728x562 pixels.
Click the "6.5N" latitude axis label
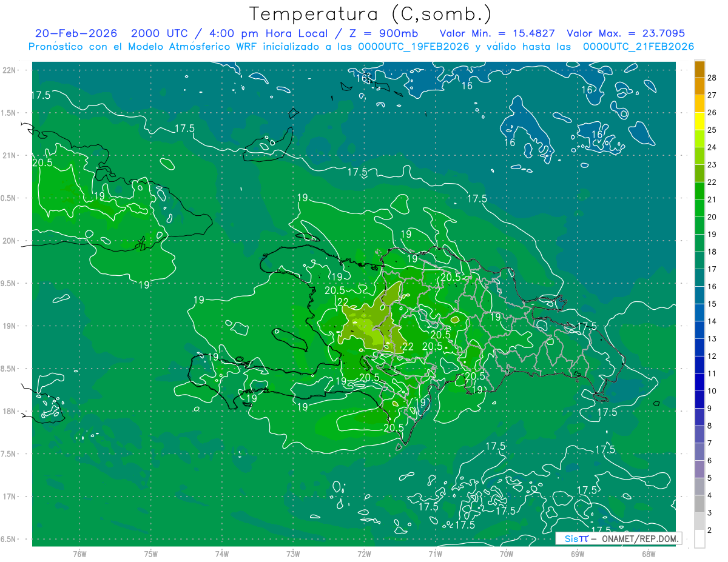[10, 540]
